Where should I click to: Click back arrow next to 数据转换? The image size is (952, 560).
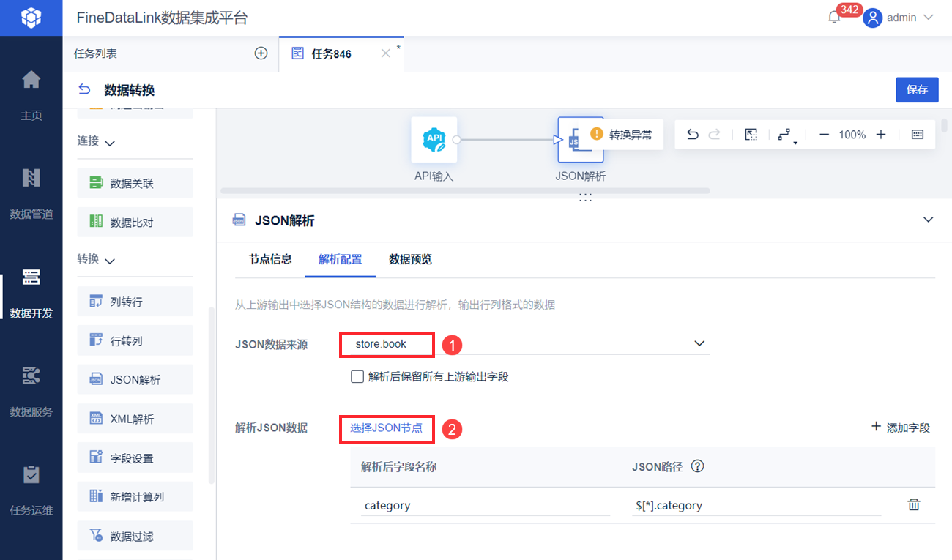click(x=84, y=90)
